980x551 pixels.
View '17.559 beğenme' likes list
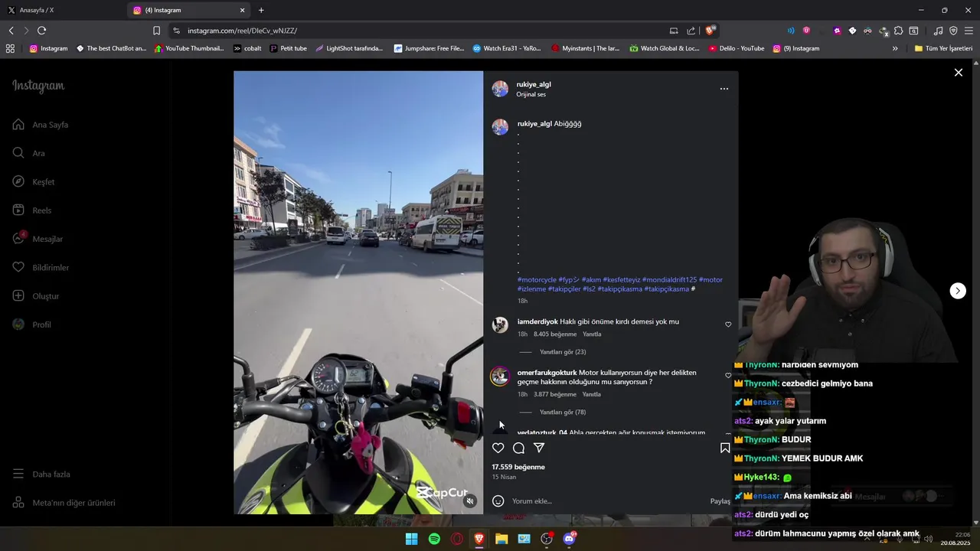tap(518, 467)
